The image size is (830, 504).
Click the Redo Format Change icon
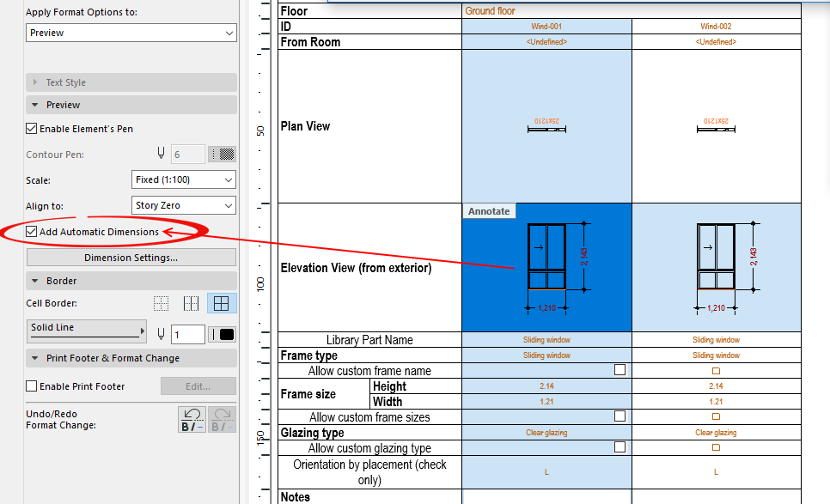coord(222,420)
